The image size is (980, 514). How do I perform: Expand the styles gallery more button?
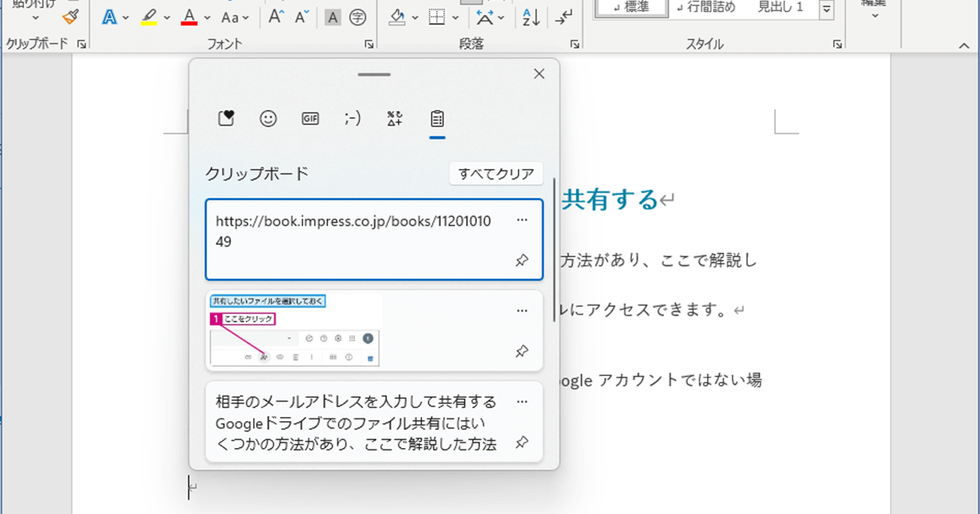pyautogui.click(x=826, y=9)
